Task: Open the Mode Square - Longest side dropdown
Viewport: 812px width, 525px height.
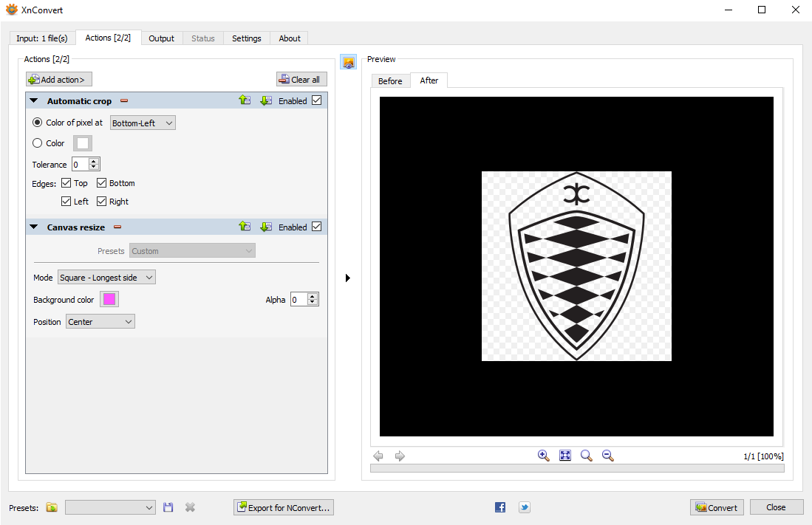Action: click(106, 278)
